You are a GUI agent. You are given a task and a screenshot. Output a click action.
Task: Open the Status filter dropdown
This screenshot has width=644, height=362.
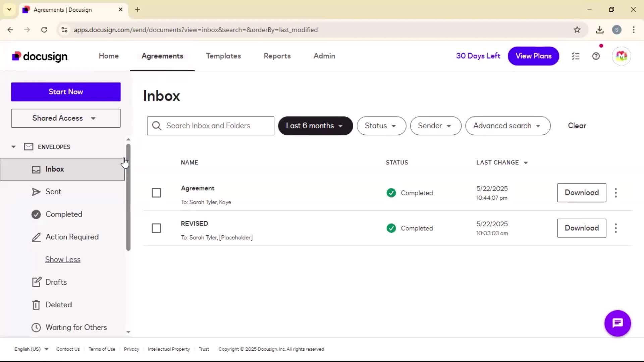(381, 126)
